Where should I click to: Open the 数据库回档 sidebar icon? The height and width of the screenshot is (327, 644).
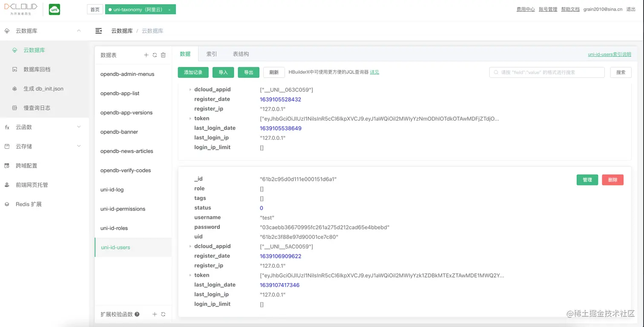point(15,69)
